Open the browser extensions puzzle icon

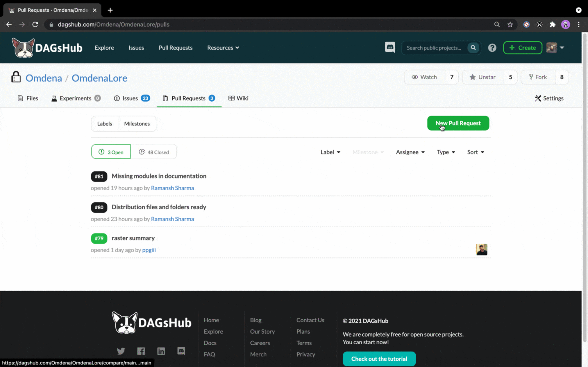pos(553,24)
